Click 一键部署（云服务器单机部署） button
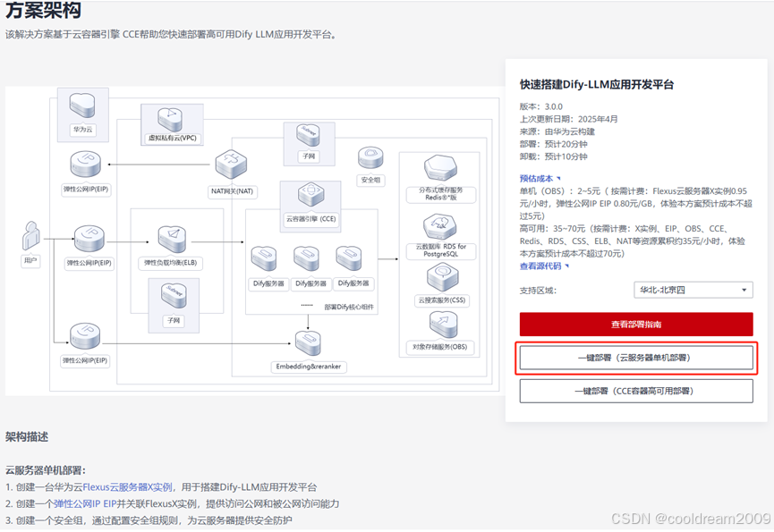Image resolution: width=774 pixels, height=532 pixels. point(636,358)
